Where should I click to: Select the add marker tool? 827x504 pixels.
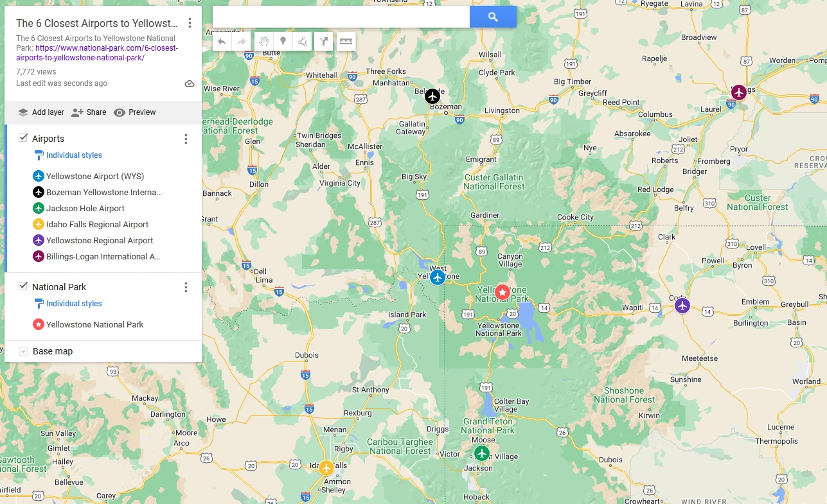tap(283, 42)
